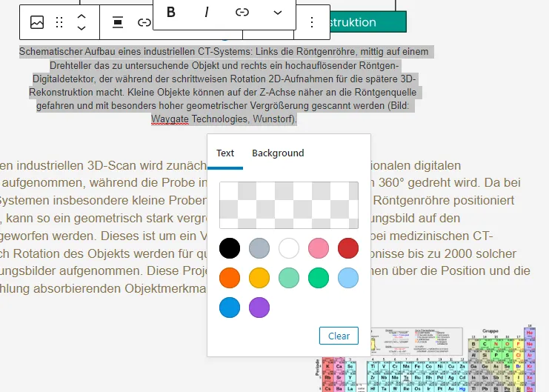The height and width of the screenshot is (392, 549).
Task: Open block options three-dot menu
Action: 312,22
